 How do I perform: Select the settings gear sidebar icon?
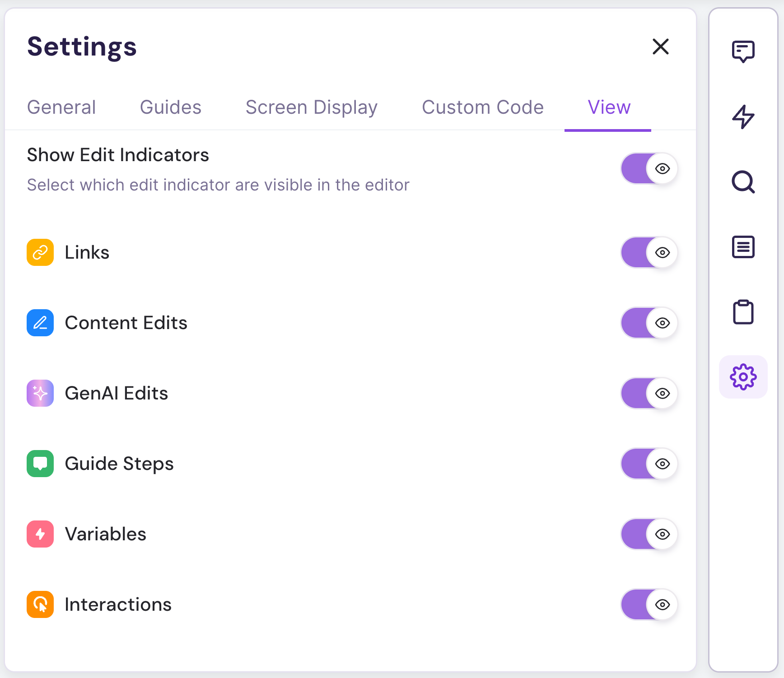pos(743,377)
